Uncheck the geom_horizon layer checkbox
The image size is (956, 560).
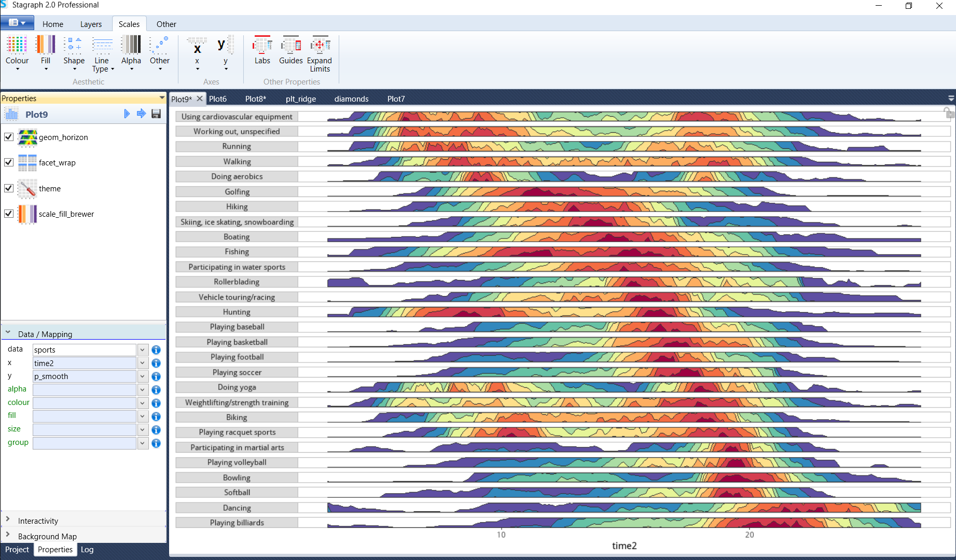click(x=9, y=137)
